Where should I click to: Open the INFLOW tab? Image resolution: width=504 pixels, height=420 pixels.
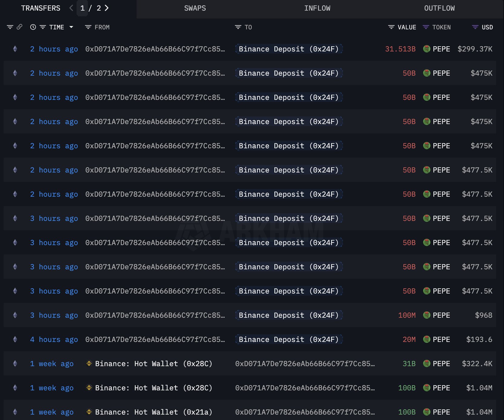317,8
